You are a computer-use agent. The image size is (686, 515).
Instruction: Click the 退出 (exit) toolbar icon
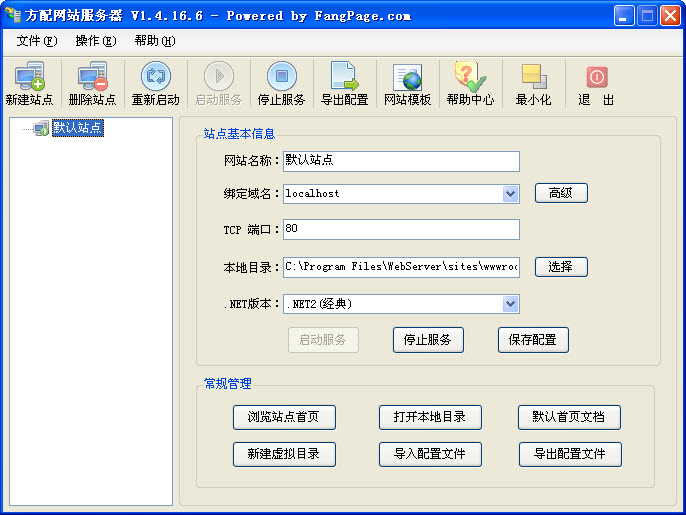596,83
